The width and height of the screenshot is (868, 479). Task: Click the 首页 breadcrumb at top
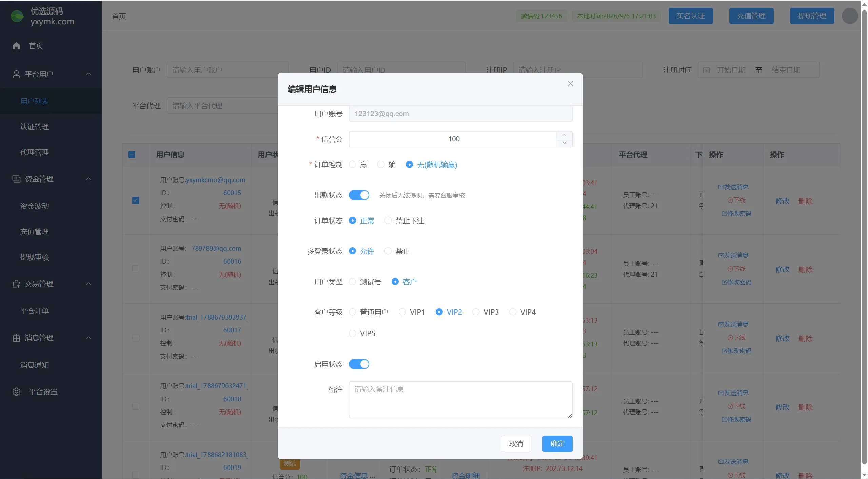119,16
